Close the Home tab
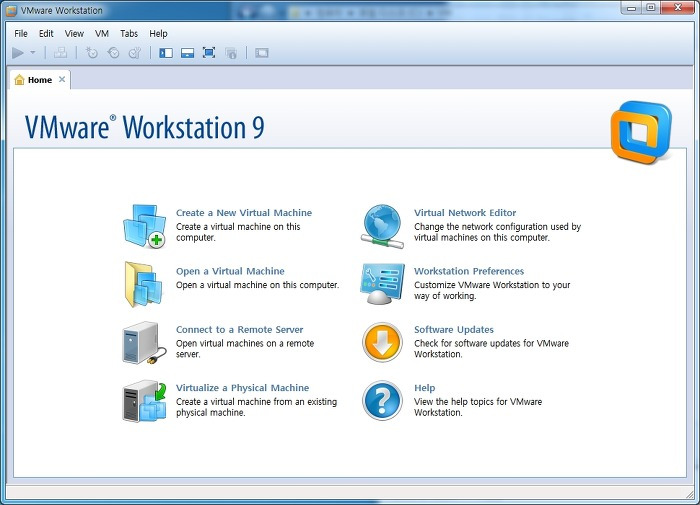 [62, 79]
